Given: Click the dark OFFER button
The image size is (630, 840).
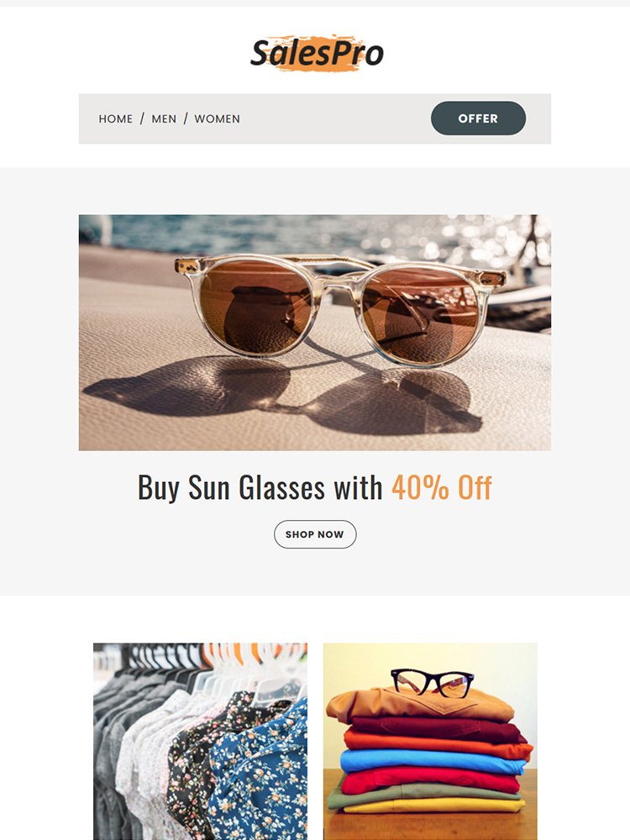Looking at the screenshot, I should click(x=478, y=118).
